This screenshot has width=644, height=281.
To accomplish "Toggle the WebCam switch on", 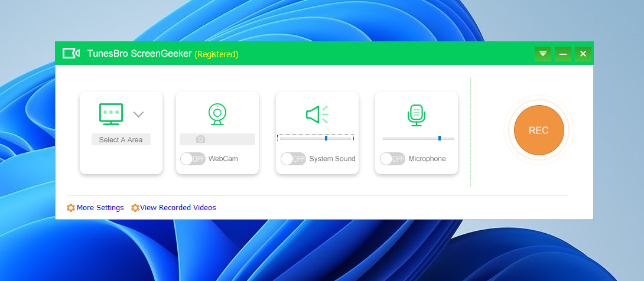I will tap(193, 159).
